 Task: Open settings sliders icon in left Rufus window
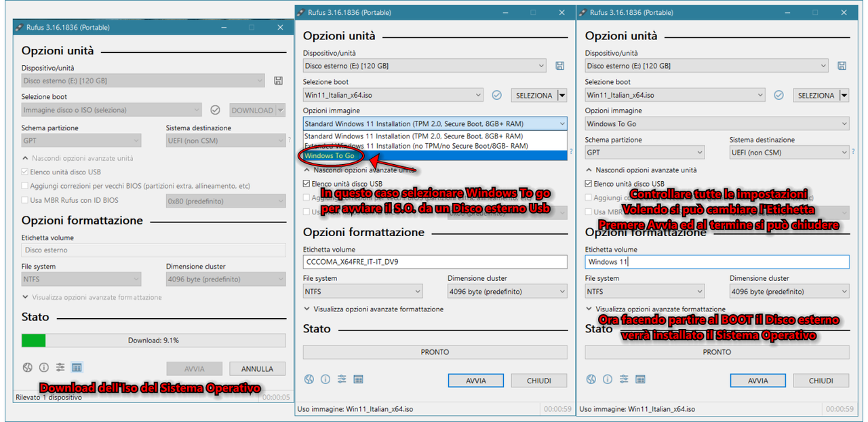[60, 368]
